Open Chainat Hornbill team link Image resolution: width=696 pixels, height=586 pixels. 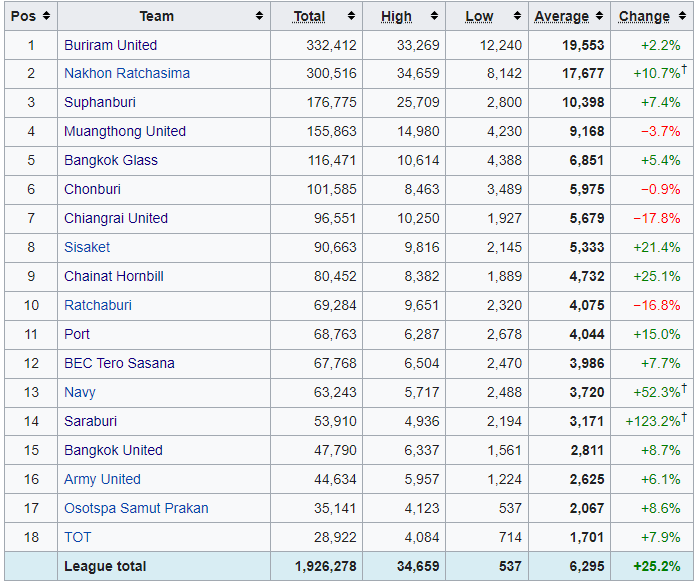click(114, 277)
